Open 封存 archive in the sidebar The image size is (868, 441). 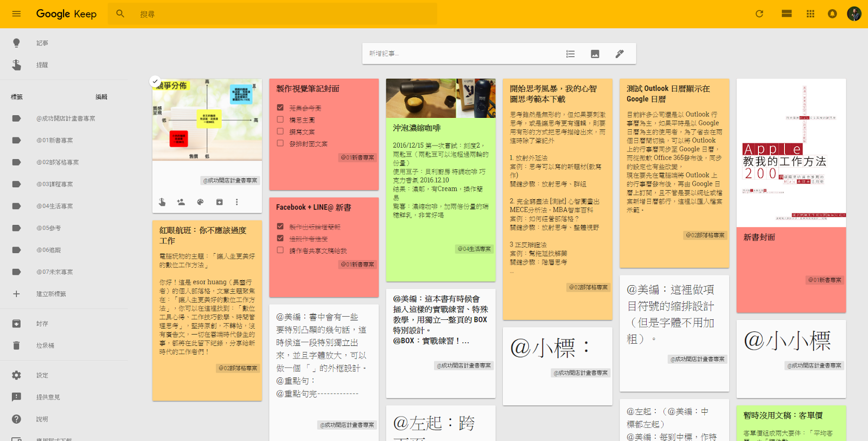coord(16,324)
